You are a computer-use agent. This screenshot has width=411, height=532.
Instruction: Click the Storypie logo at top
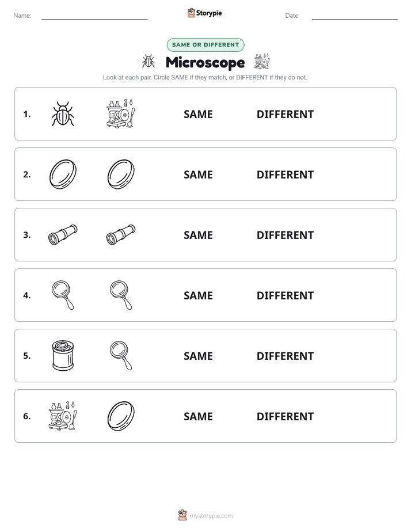coord(204,13)
